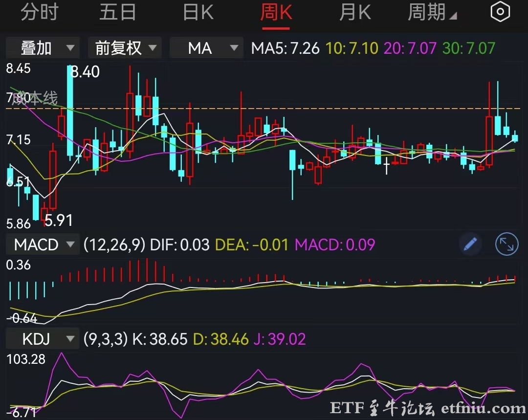
Task: Click the MACD panel expand icon
Action: [507, 244]
